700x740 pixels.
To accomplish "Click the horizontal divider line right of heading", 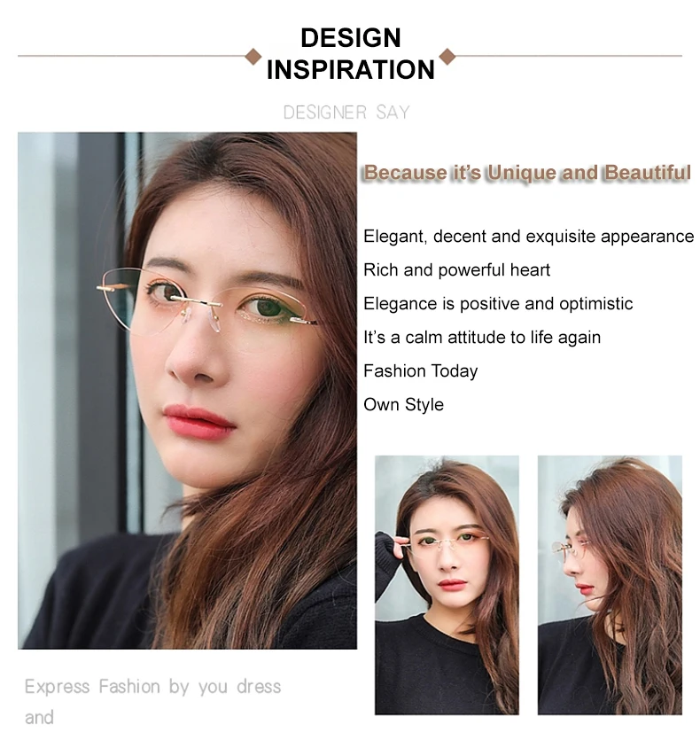I will coord(569,56).
